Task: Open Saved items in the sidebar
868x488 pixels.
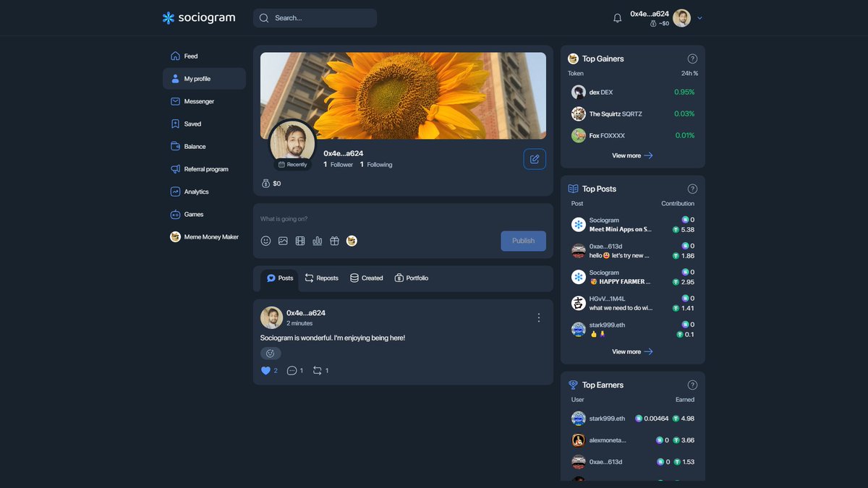Action: (x=204, y=124)
